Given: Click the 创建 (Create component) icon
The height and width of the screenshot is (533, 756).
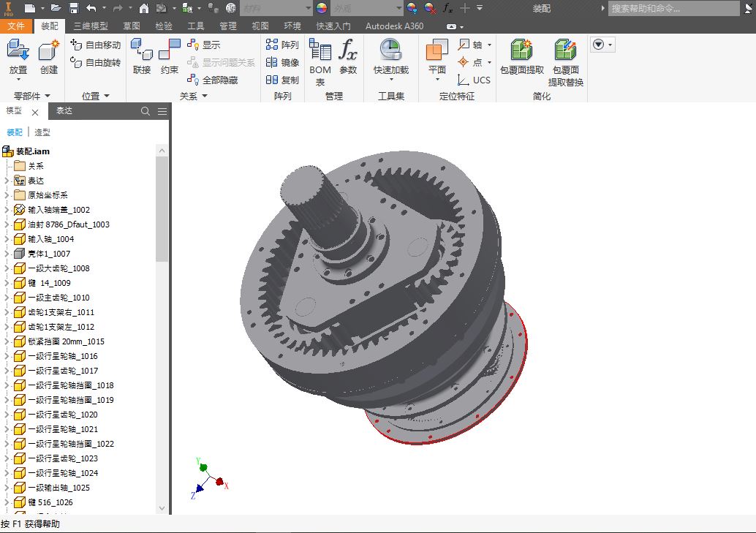Looking at the screenshot, I should point(48,57).
